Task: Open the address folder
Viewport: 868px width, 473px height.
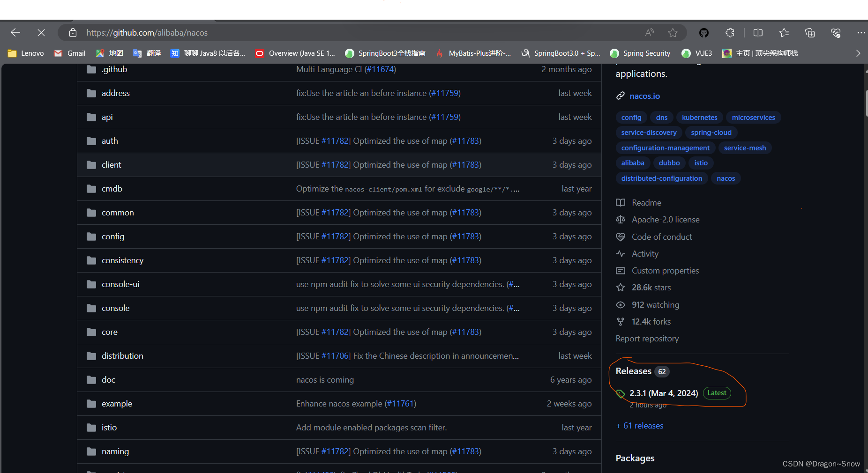Action: [x=116, y=93]
